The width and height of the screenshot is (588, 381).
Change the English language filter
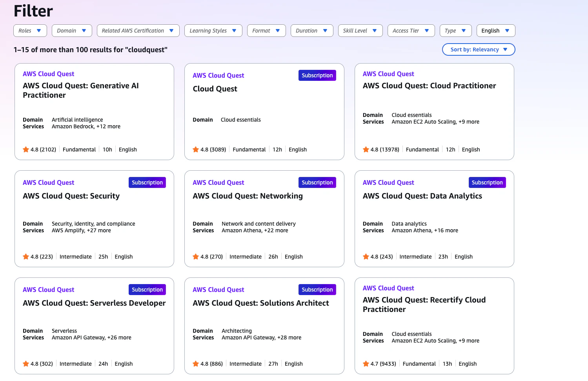(x=496, y=31)
